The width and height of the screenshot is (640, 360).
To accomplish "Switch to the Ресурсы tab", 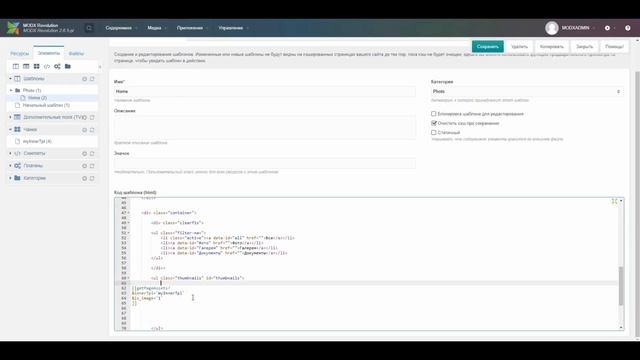I will coord(20,53).
